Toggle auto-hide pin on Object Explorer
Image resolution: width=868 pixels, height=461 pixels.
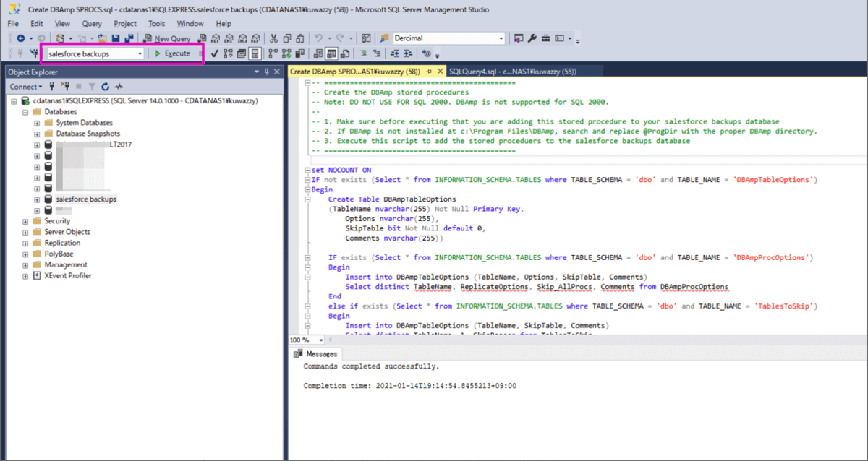coord(266,72)
